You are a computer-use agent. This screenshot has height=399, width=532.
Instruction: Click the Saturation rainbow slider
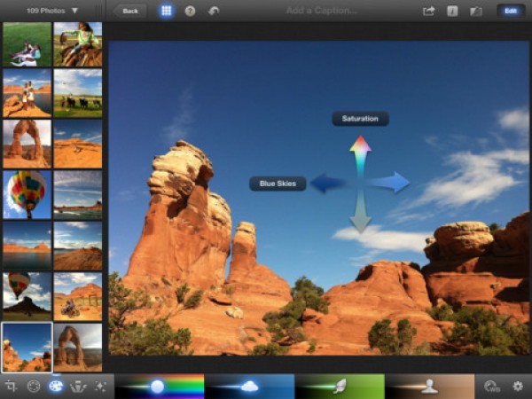click(x=159, y=386)
